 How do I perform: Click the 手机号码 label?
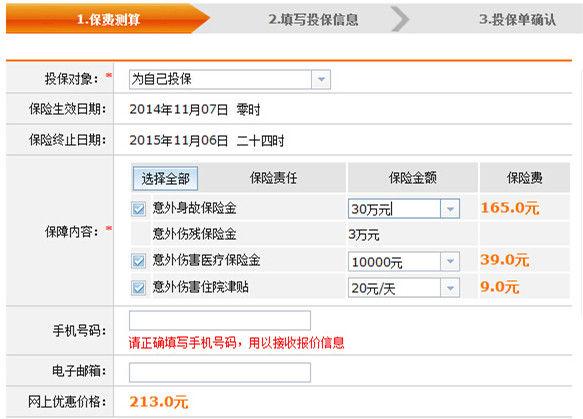coord(79,331)
